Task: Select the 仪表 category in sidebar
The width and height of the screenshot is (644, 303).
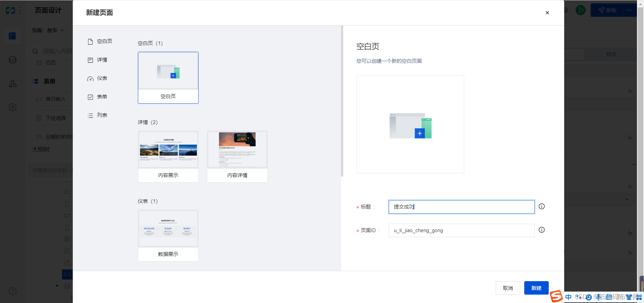Action: tap(98, 78)
